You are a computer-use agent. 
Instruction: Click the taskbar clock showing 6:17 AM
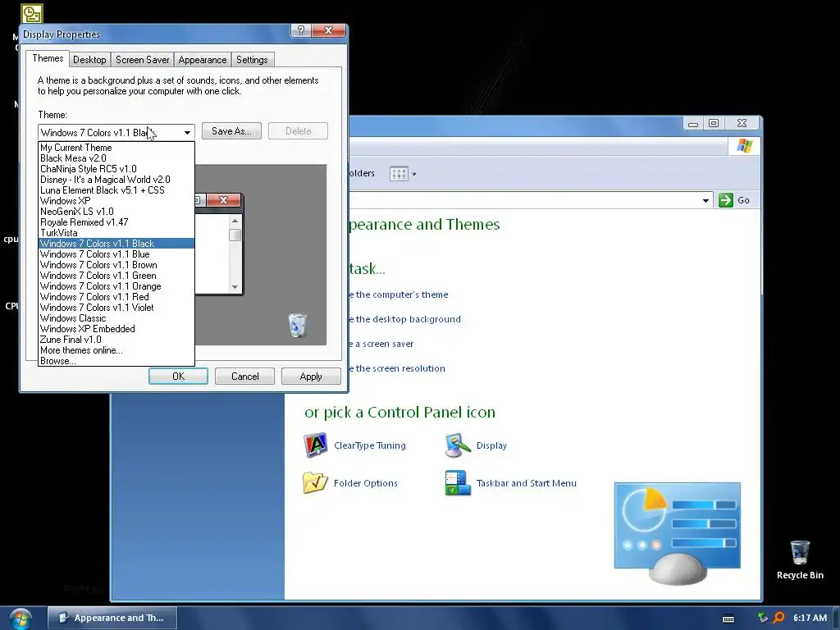(x=810, y=618)
